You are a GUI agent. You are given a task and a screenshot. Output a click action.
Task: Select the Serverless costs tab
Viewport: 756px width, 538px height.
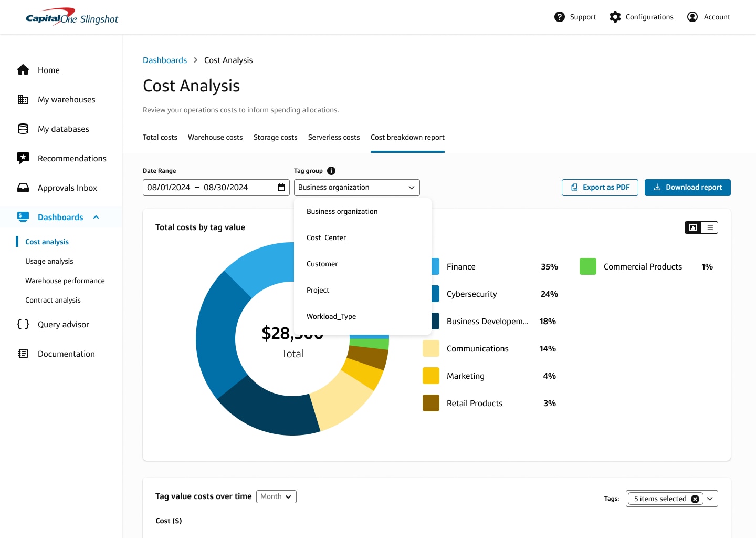click(x=334, y=137)
